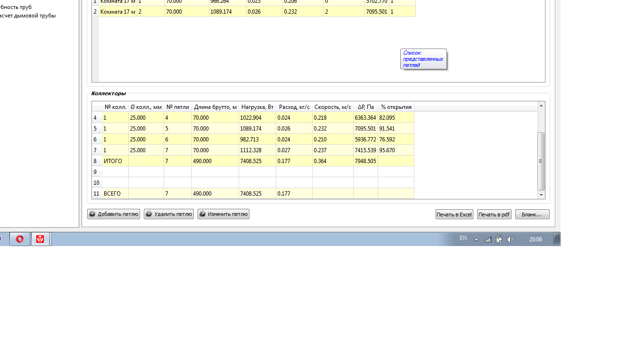
Task: Click the Opera browser taskbar icon
Action: click(20, 239)
